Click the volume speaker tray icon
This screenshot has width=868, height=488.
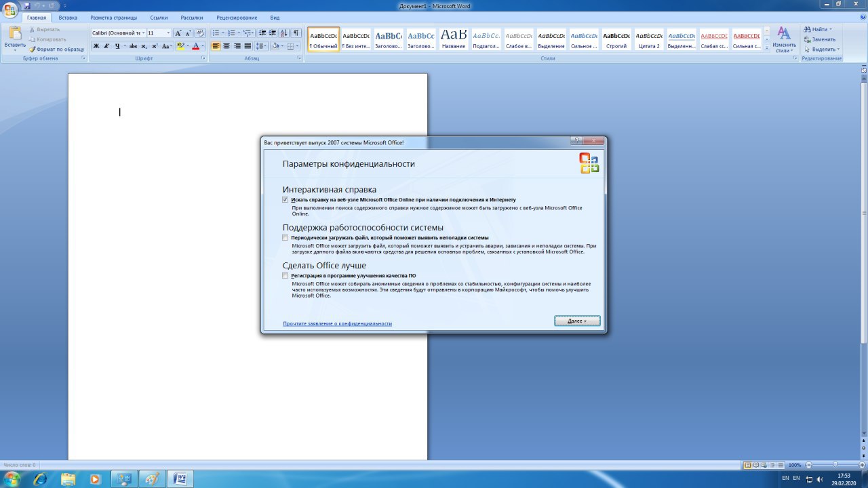point(820,479)
